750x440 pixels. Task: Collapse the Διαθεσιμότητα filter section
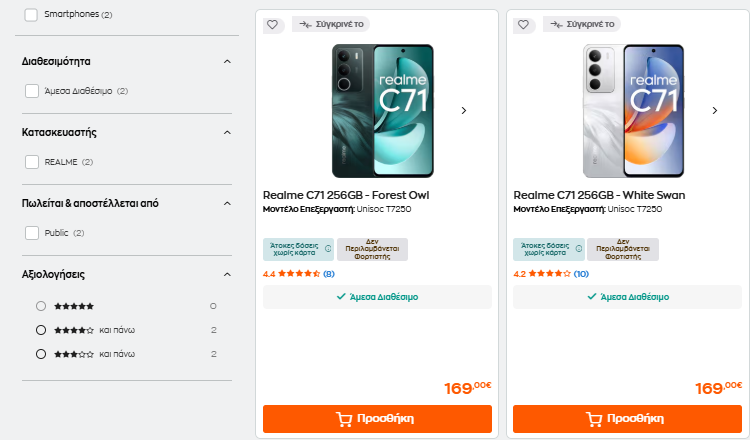tap(227, 61)
